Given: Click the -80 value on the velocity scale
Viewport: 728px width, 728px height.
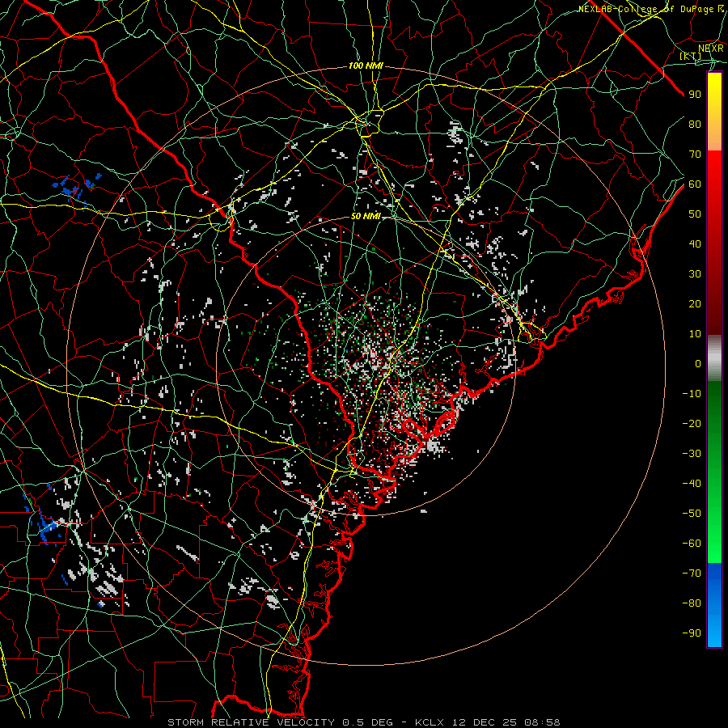Looking at the screenshot, I should (x=692, y=603).
